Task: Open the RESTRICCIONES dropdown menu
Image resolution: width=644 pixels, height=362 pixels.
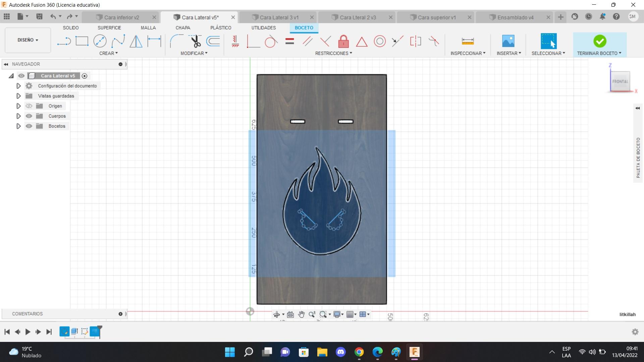Action: coord(333,53)
